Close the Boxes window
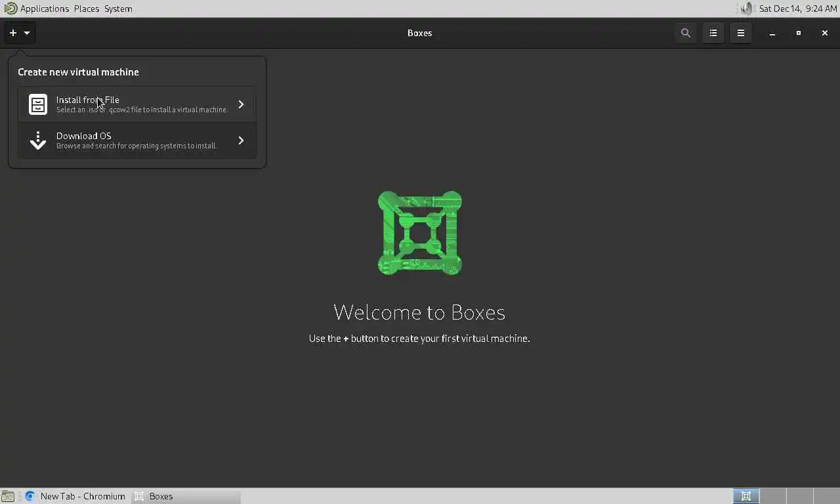 [825, 33]
